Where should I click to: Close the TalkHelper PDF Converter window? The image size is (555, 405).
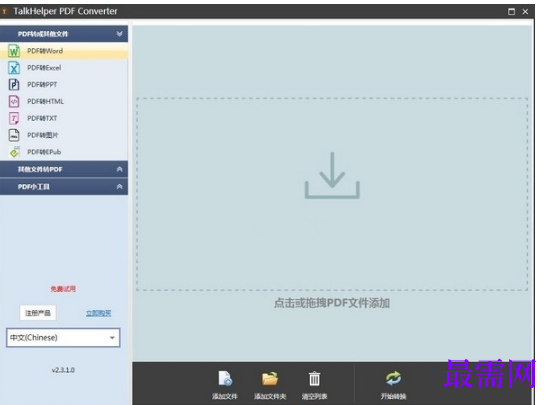pos(525,11)
